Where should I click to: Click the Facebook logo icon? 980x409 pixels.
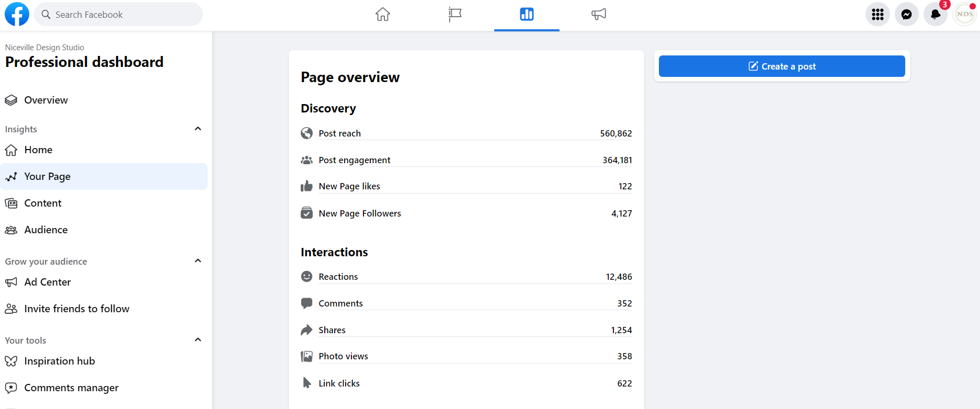pyautogui.click(x=17, y=14)
